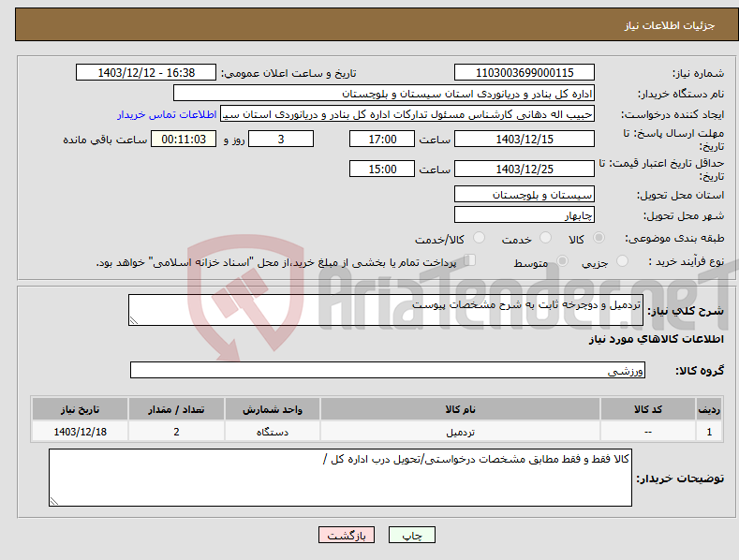The width and height of the screenshot is (739, 560).
Task: Click the استان محل تحویل field
Action: (525, 194)
